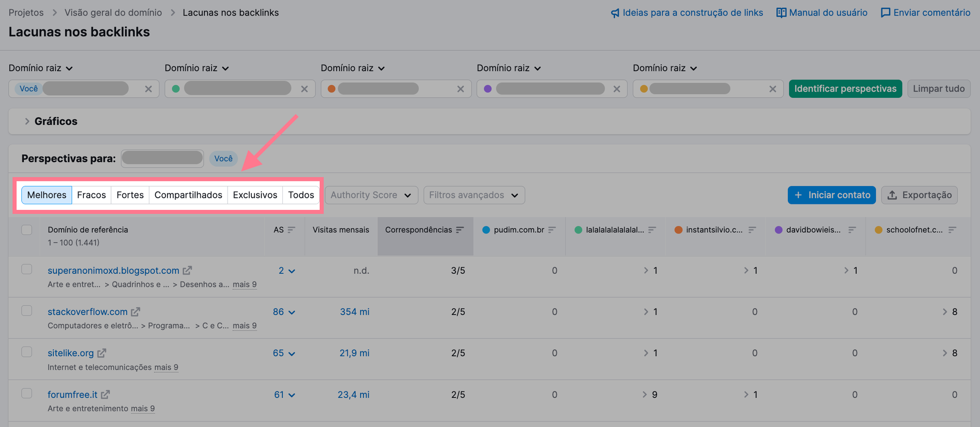Select the Exclusivos tab
Screen dimensions: 980x427
click(255, 195)
